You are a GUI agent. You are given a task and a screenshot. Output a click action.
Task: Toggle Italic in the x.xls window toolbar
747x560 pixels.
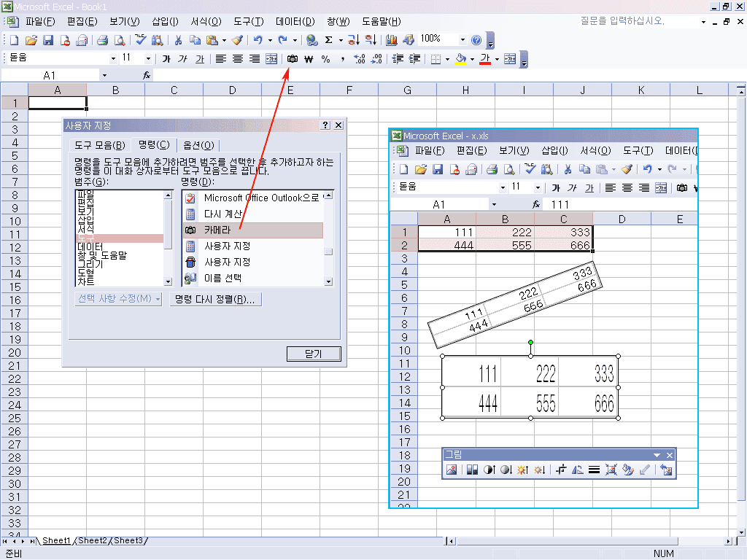click(573, 188)
